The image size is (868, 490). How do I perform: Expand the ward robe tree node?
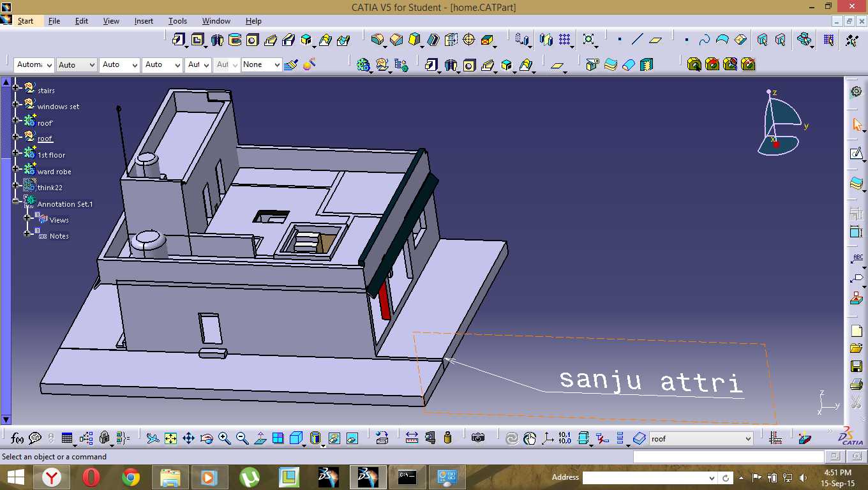pyautogui.click(x=17, y=168)
